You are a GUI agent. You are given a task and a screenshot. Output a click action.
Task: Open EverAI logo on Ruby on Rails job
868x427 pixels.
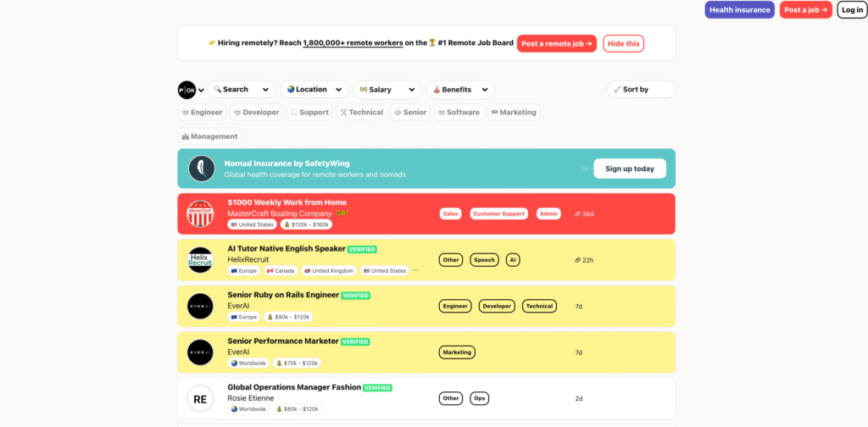[200, 307]
